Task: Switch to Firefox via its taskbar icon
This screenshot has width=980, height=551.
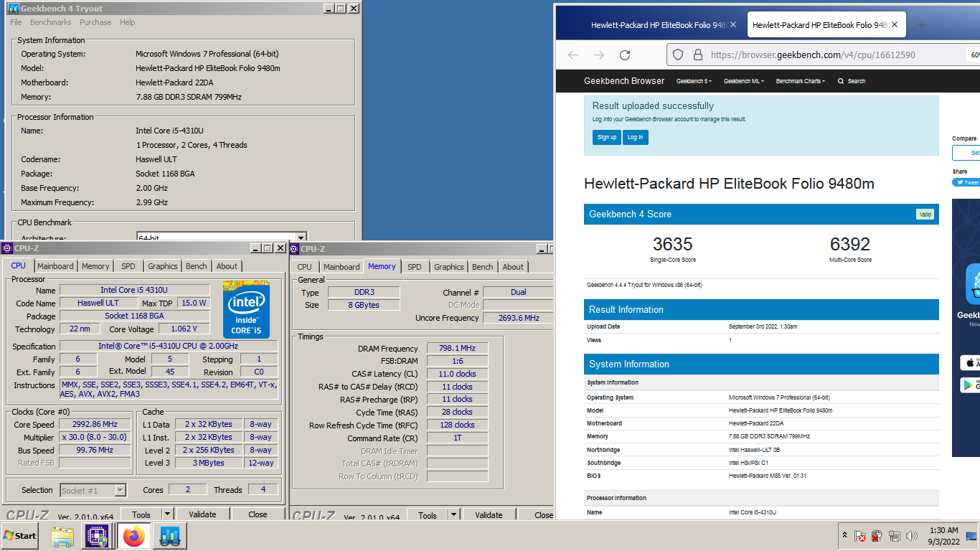Action: click(x=133, y=536)
